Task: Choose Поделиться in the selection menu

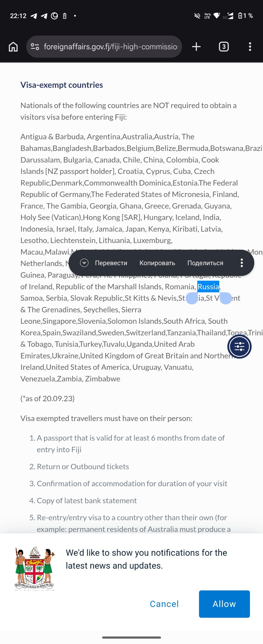Action: [205, 263]
